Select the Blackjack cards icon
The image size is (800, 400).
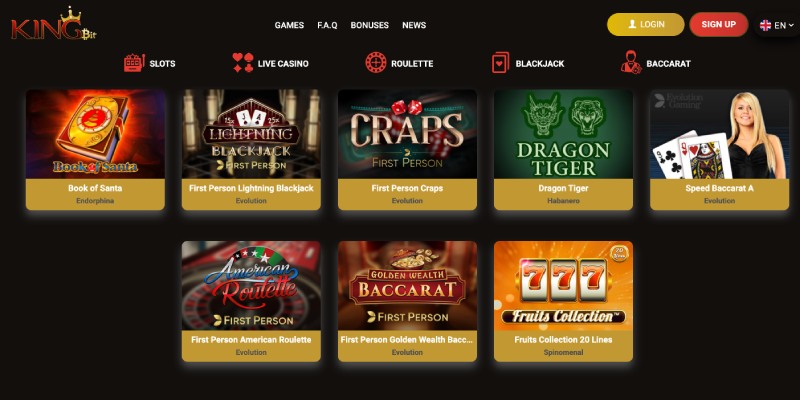pyautogui.click(x=501, y=63)
